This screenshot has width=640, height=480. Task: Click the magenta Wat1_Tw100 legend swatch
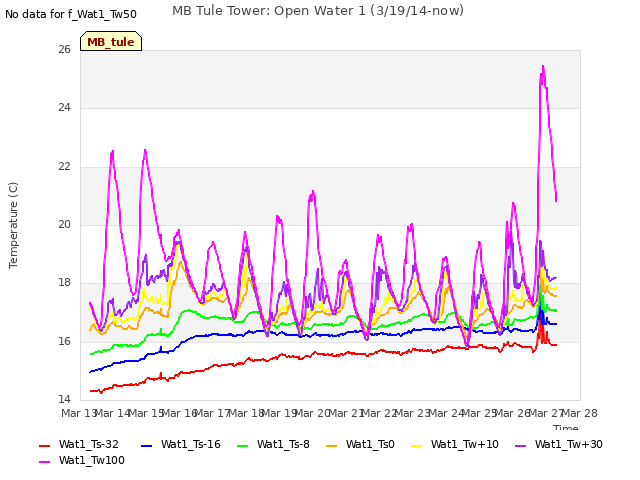[44, 462]
